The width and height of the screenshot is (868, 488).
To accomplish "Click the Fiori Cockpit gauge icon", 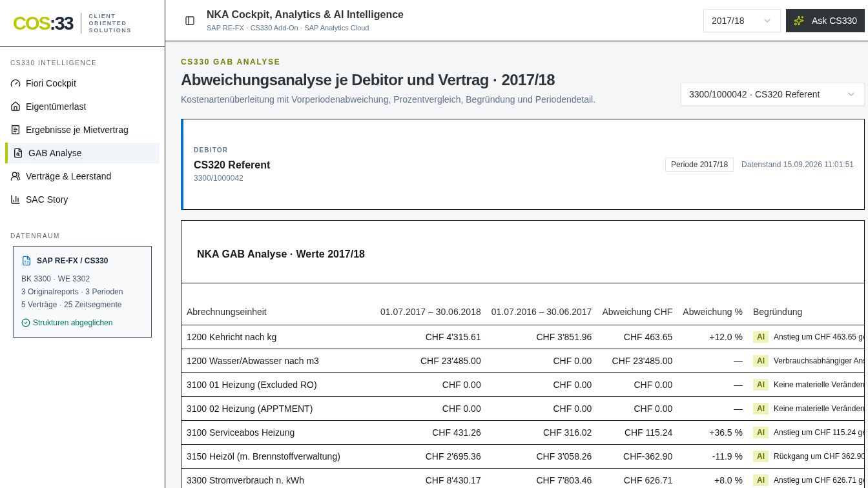I will [x=15, y=83].
